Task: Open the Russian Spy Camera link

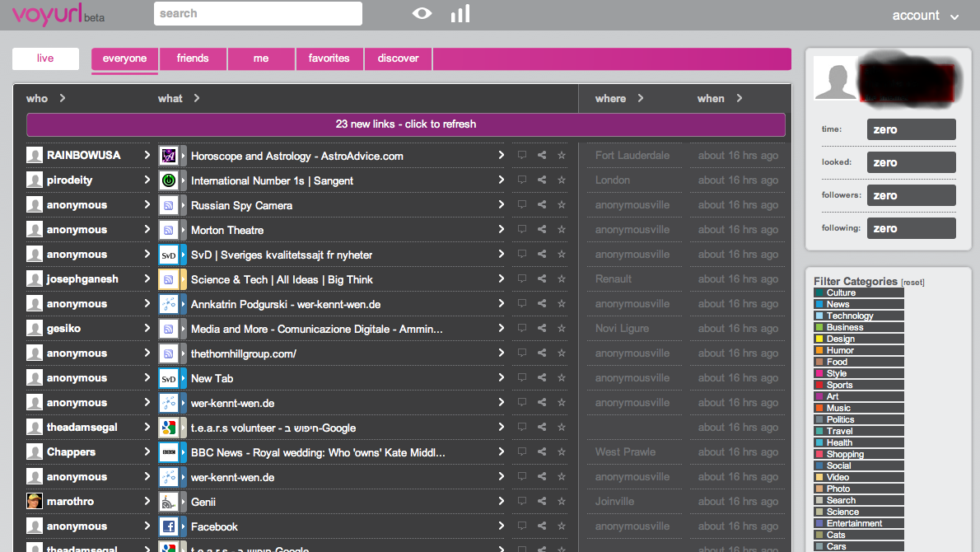Action: coord(241,206)
